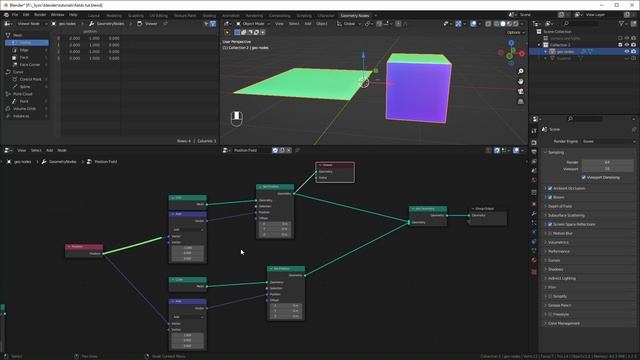Image resolution: width=640 pixels, height=360 pixels.
Task: Click the outliner filter funnel icon
Action: [621, 24]
